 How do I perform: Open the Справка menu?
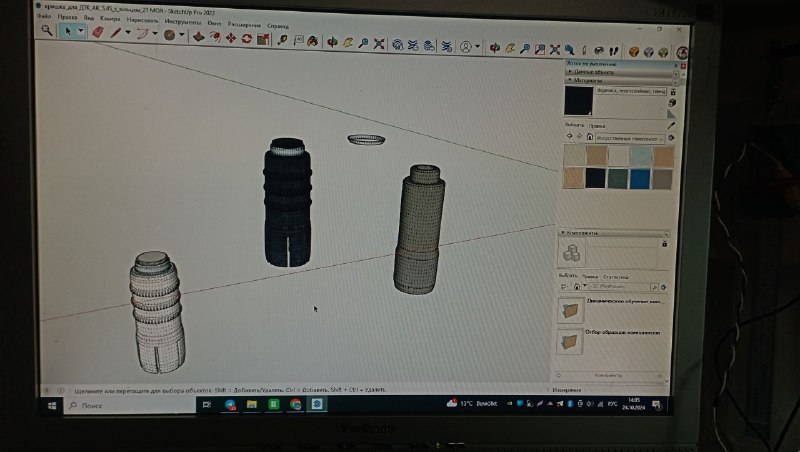click(278, 26)
